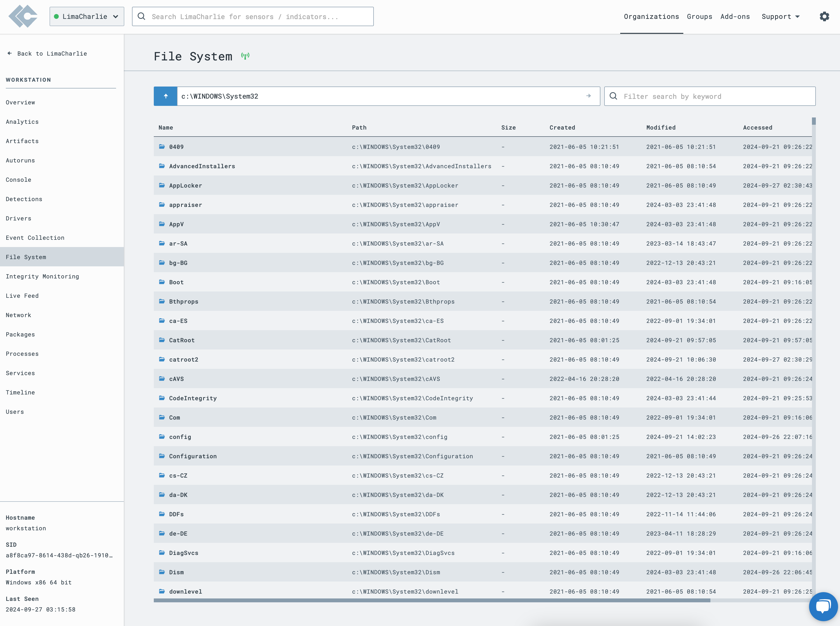Click folder icon for DiagSvcs

(162, 553)
